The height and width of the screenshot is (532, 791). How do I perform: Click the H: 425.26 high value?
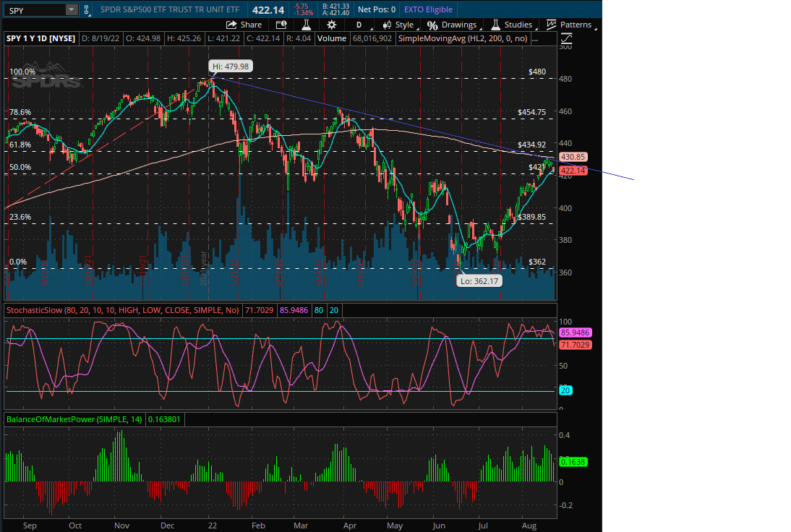pos(184,38)
